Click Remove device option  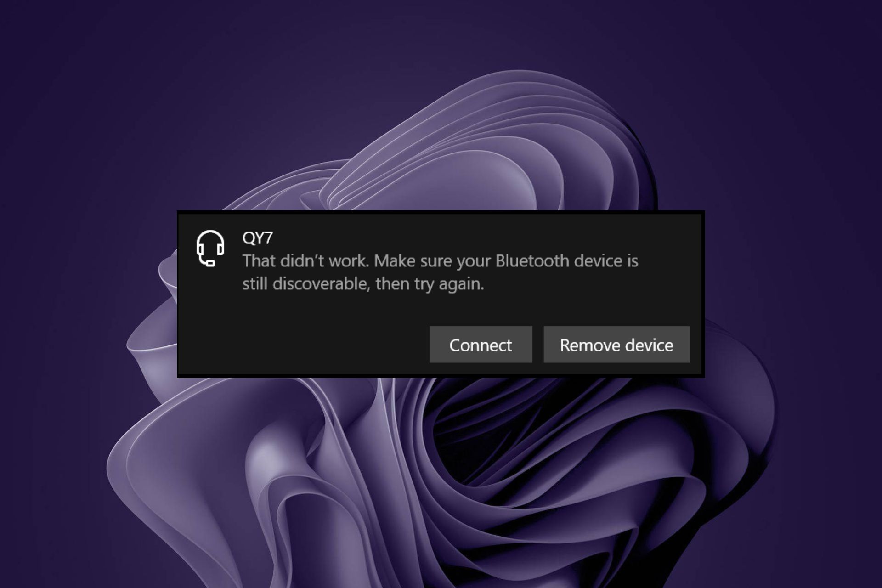coord(616,344)
